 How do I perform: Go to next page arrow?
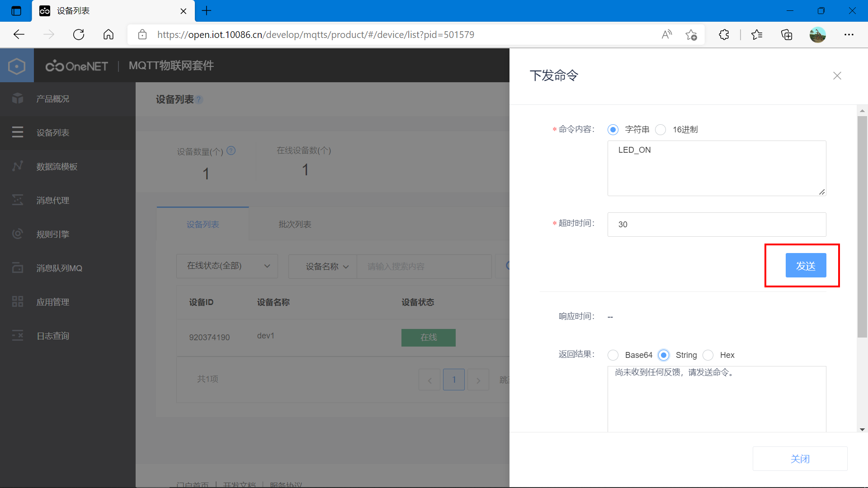pyautogui.click(x=478, y=380)
